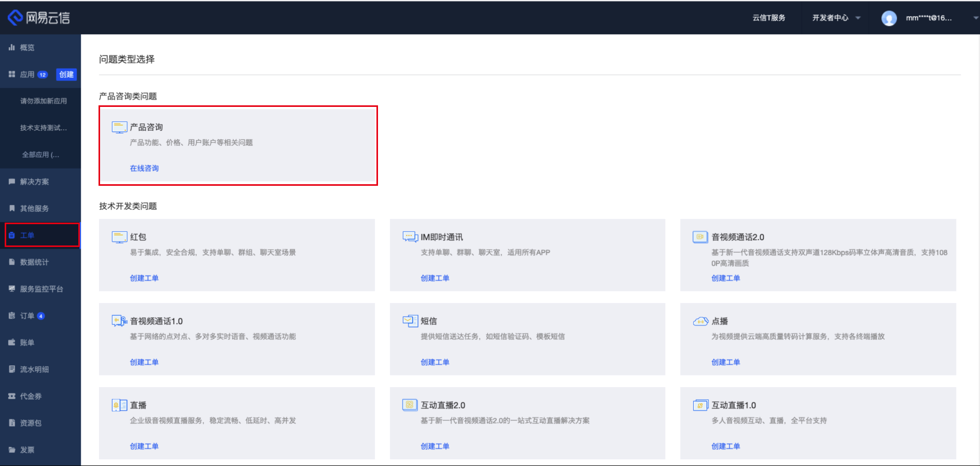Click 创建工单 under 互动直播1.0
This screenshot has width=980, height=466.
(726, 446)
